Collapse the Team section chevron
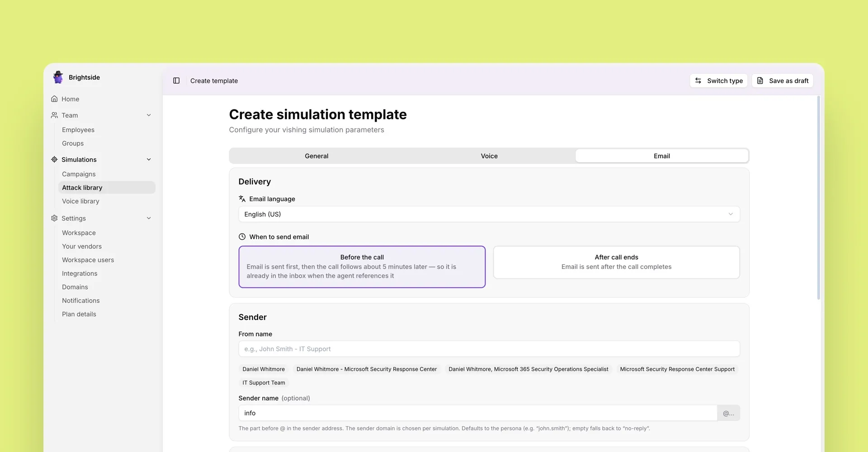Screen dimensions: 868x452 (149, 115)
